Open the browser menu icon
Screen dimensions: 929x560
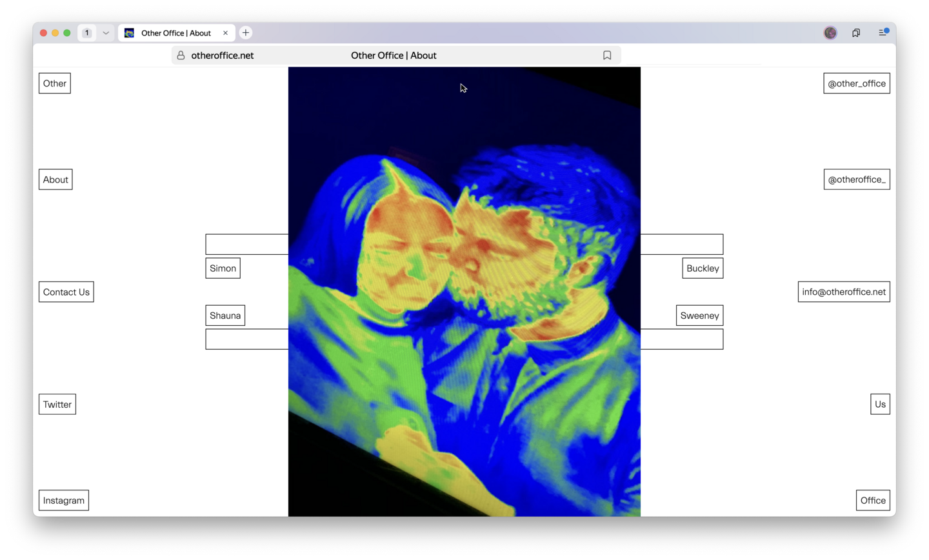[x=883, y=32]
